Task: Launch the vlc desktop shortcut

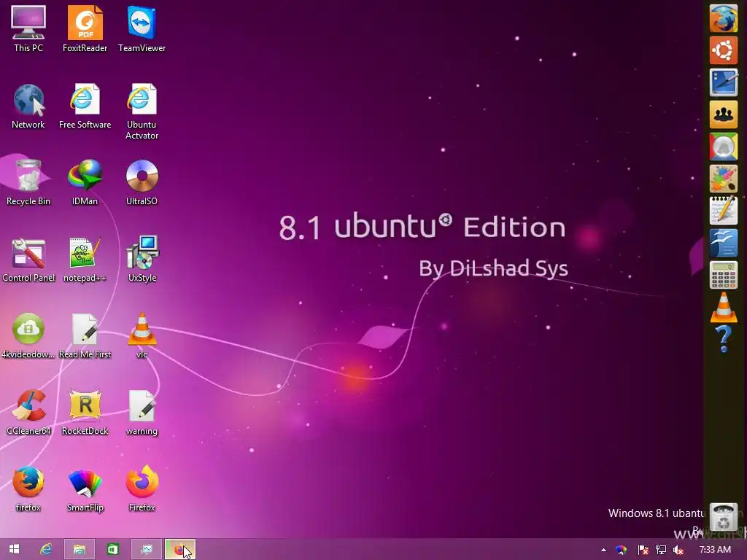Action: 142,335
